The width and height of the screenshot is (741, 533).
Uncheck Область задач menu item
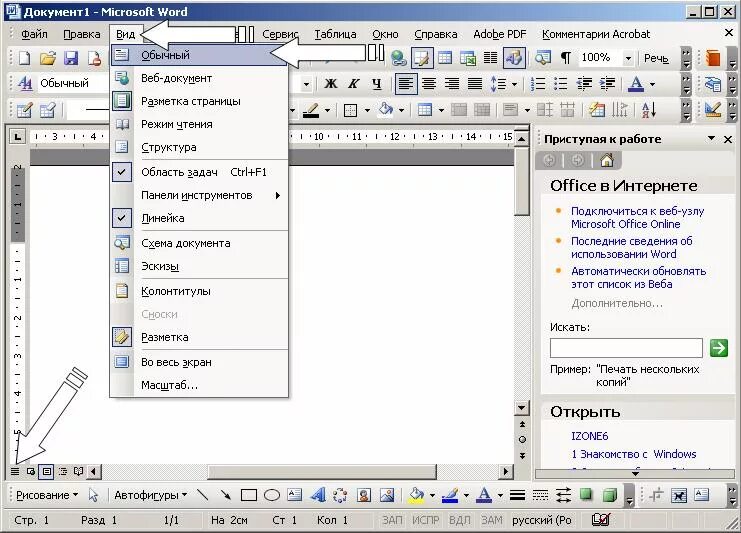pyautogui.click(x=199, y=172)
